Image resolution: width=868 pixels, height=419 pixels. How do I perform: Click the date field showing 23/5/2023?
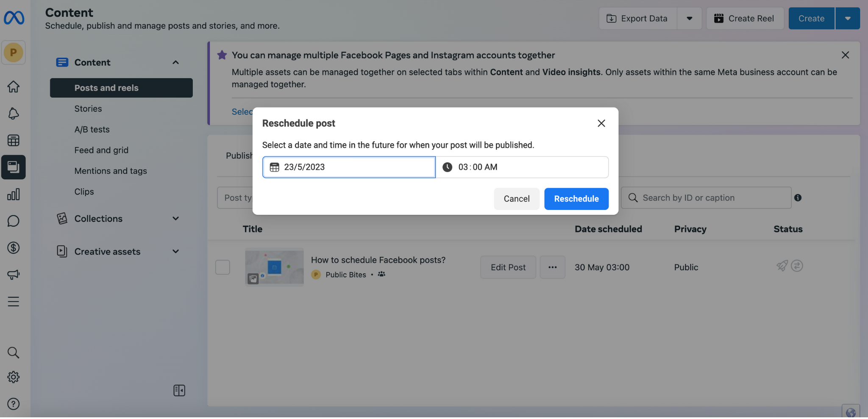click(x=348, y=167)
